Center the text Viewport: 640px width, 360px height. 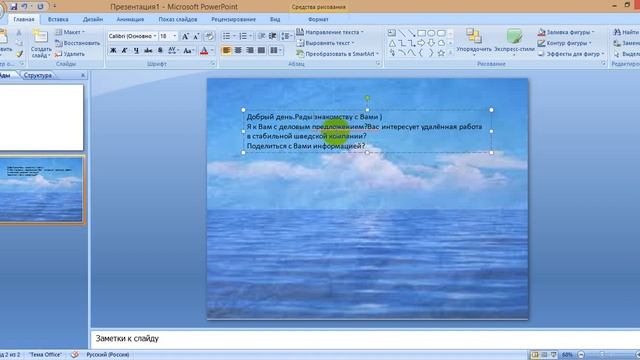(238, 50)
